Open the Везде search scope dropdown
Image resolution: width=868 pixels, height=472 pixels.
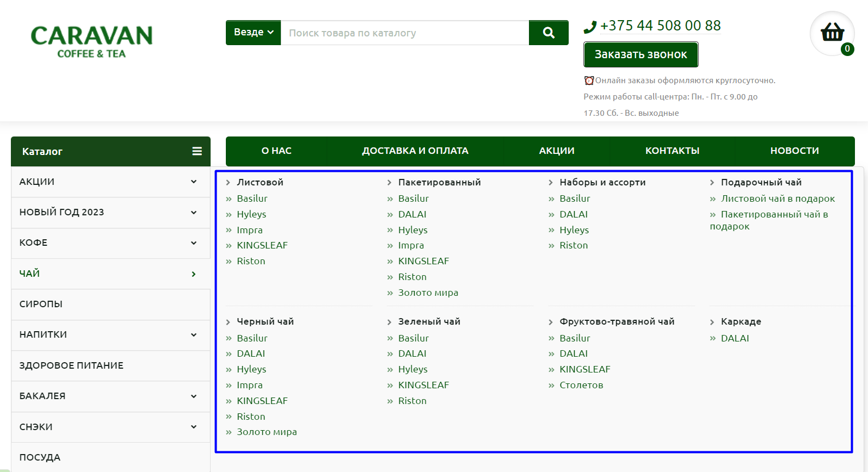(x=253, y=33)
